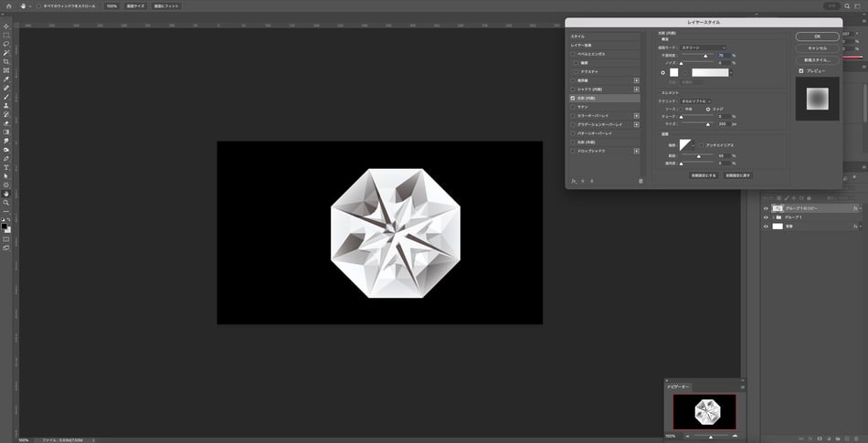868x443 pixels.
Task: Select the Lasso tool
Action: click(6, 43)
